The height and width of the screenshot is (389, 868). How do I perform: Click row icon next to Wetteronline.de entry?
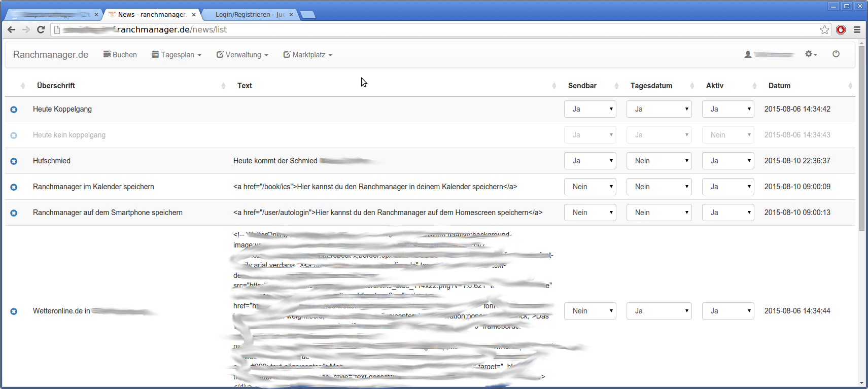tap(14, 311)
